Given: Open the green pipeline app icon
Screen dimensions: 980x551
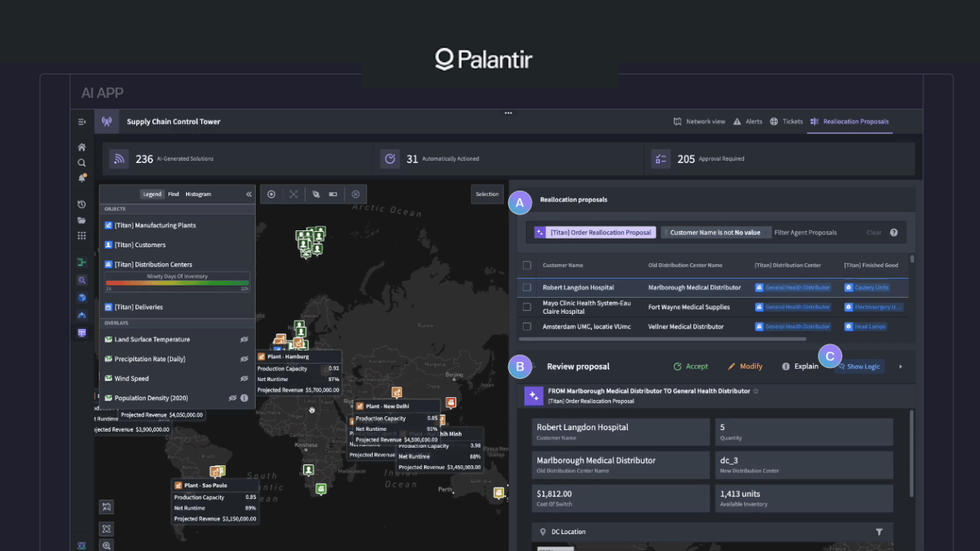Looking at the screenshot, I should click(x=82, y=262).
